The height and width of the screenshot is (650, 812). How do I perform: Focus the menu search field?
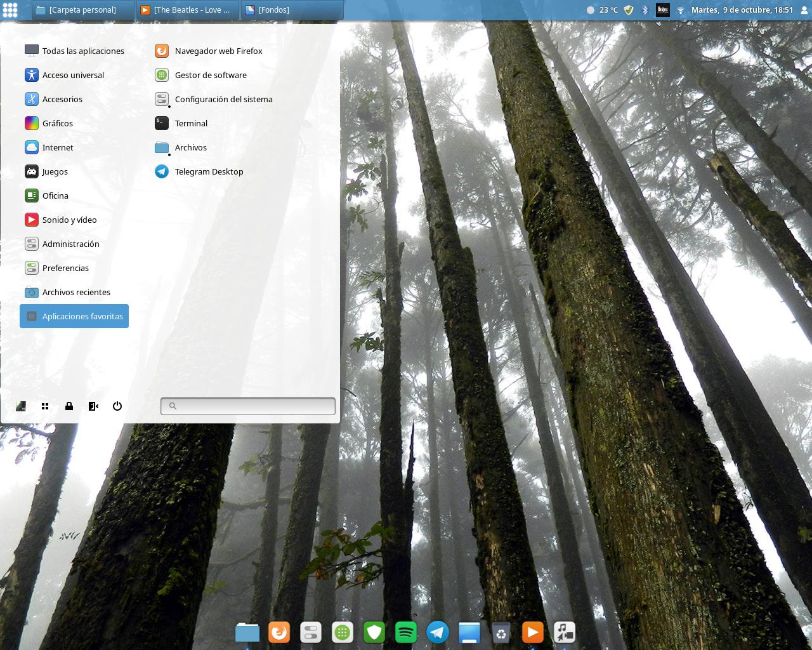(x=248, y=406)
